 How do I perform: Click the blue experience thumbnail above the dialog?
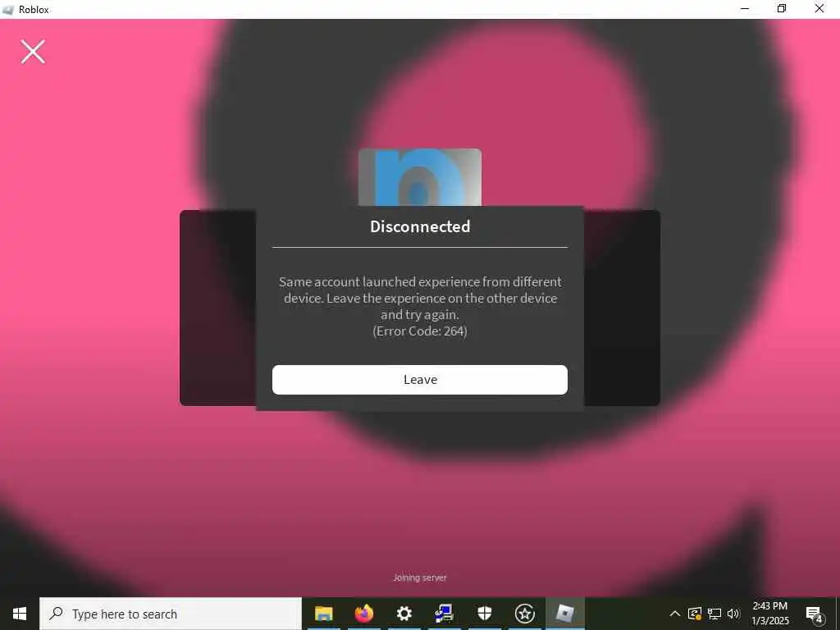coord(419,177)
